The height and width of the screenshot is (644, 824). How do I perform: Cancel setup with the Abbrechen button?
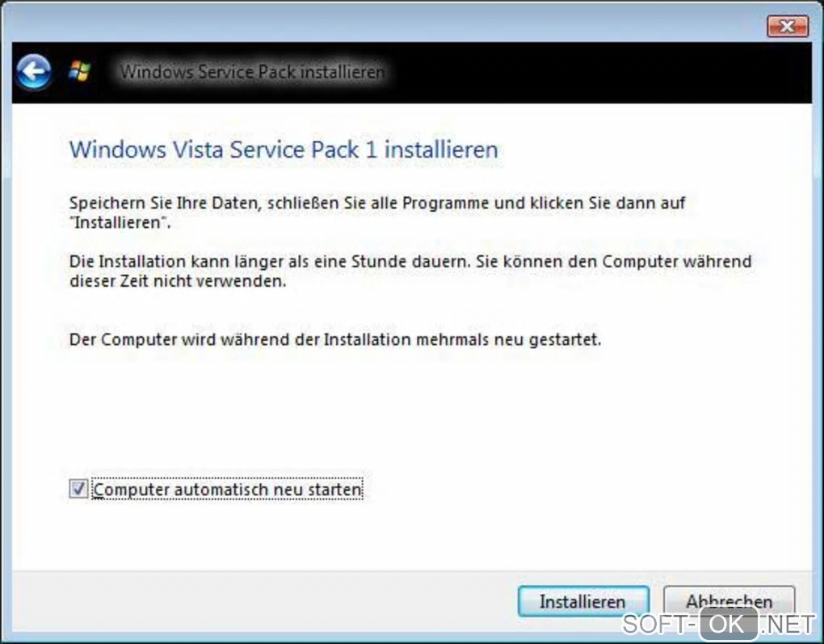pos(729,602)
